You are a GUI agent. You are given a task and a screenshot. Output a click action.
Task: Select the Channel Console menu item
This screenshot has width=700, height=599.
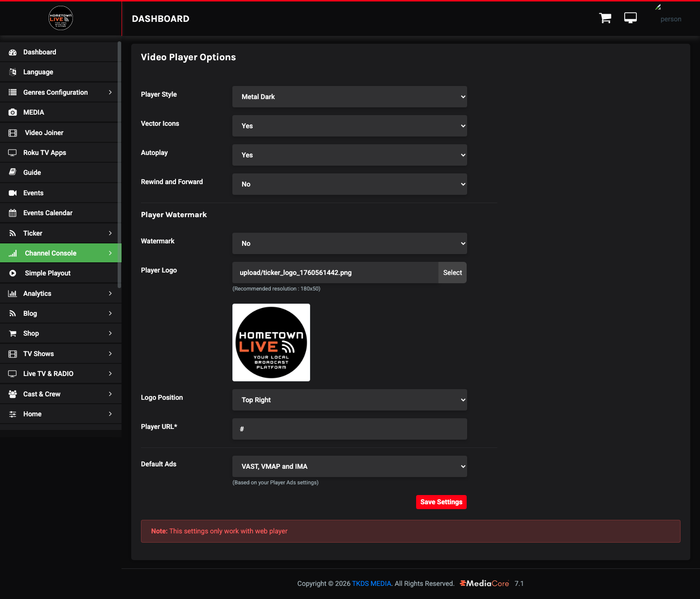click(x=60, y=253)
